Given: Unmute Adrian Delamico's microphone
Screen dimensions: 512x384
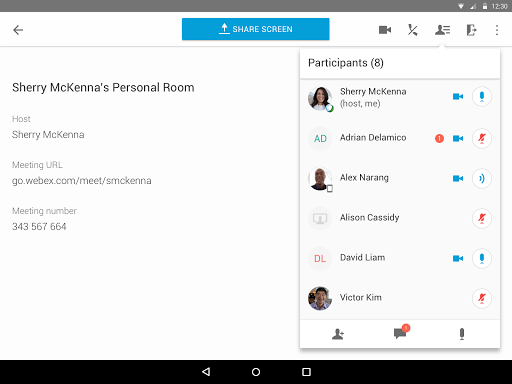Looking at the screenshot, I should tap(482, 138).
